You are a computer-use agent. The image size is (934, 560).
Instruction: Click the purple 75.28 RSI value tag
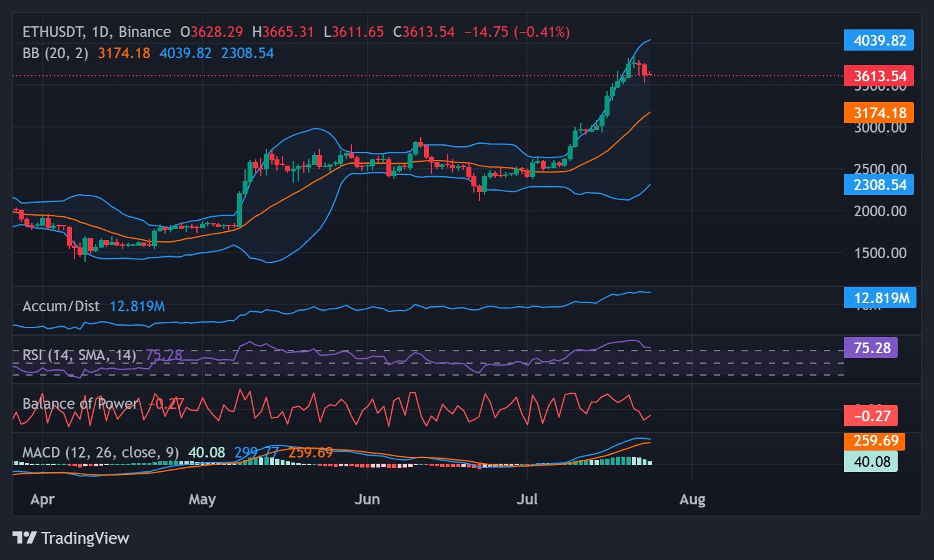[x=871, y=348]
